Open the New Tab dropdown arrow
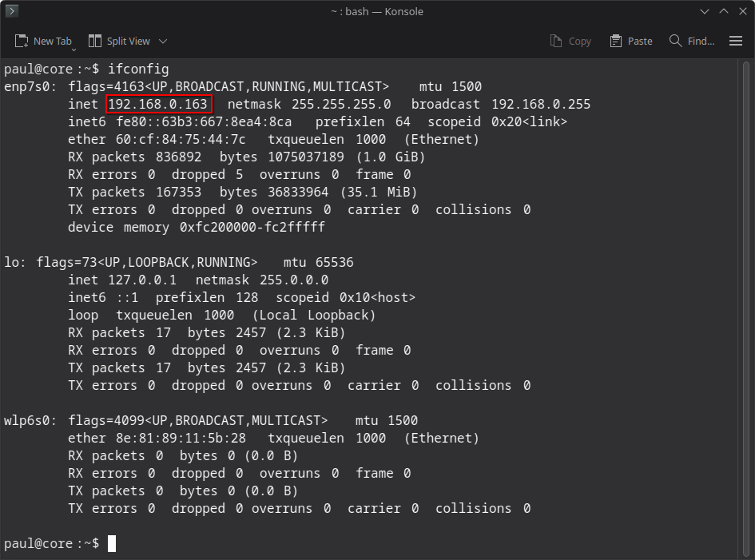Screen dimensions: 755x560 click(x=74, y=49)
